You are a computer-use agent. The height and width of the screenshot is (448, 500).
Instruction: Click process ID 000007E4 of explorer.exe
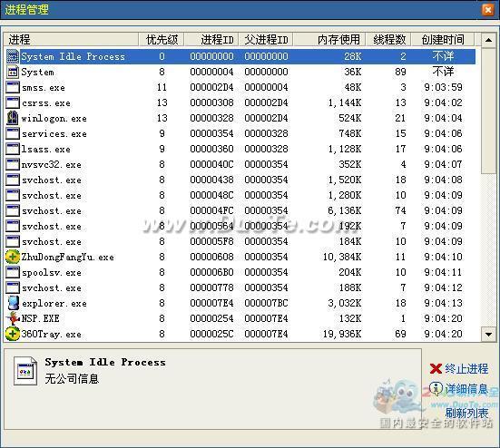pyautogui.click(x=211, y=303)
